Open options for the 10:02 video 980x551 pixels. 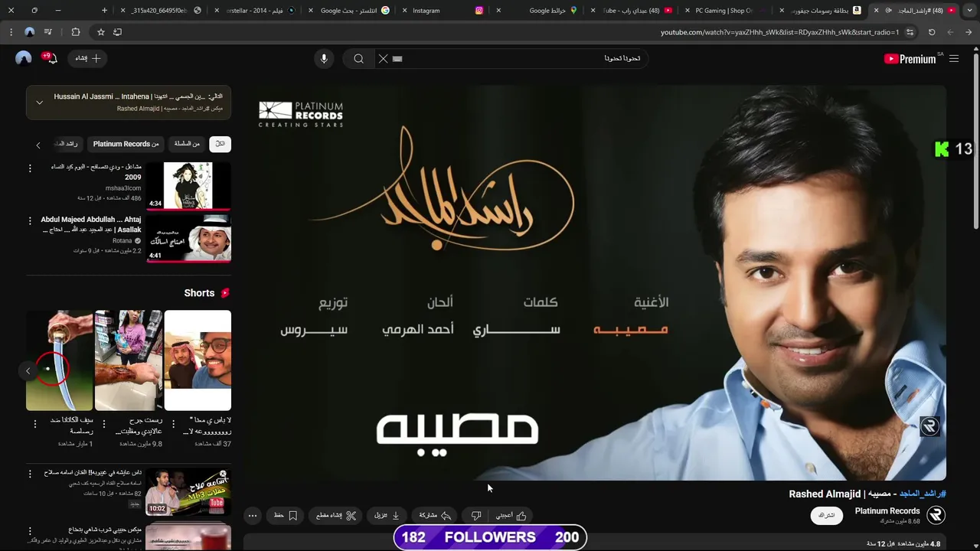point(31,474)
